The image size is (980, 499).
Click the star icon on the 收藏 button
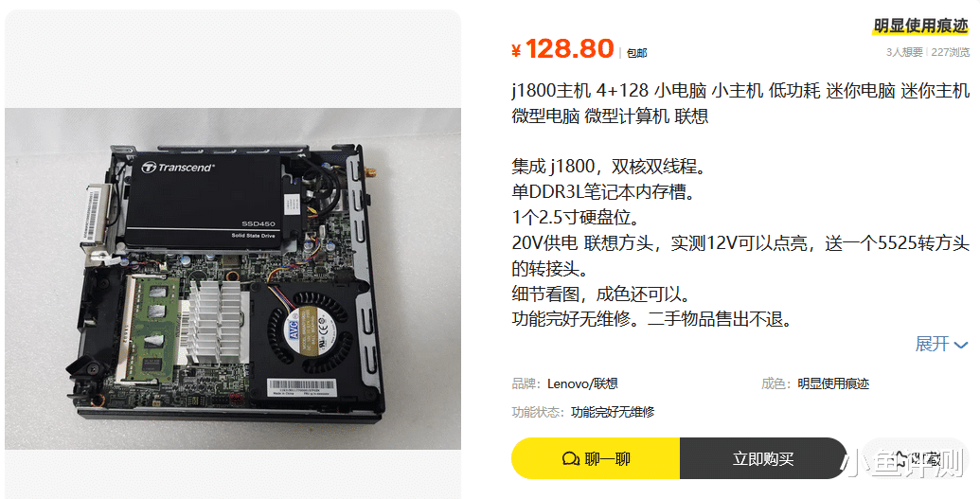click(900, 458)
